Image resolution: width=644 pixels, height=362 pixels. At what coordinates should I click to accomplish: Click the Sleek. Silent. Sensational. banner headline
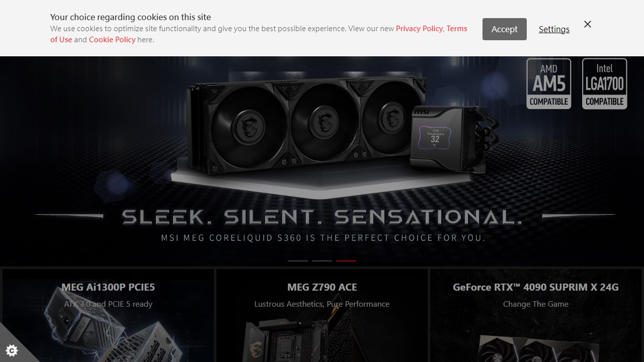pyautogui.click(x=322, y=217)
